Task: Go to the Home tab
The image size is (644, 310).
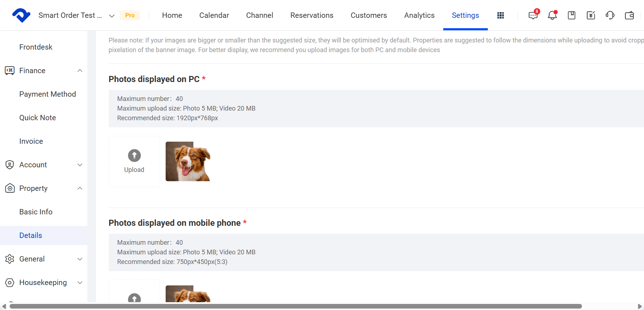Action: tap(172, 15)
